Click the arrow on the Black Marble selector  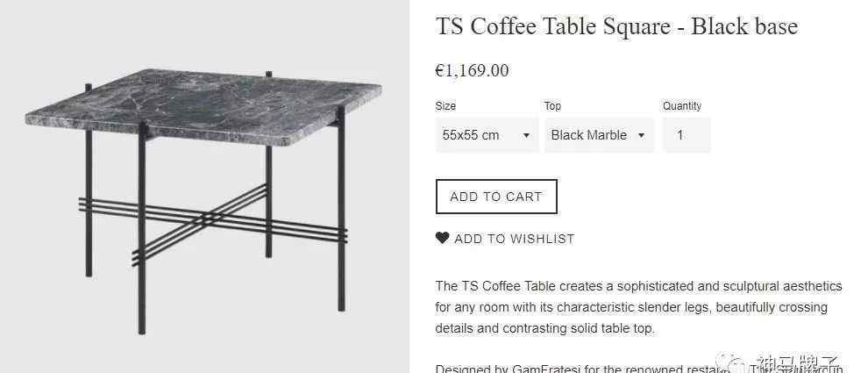click(x=641, y=136)
